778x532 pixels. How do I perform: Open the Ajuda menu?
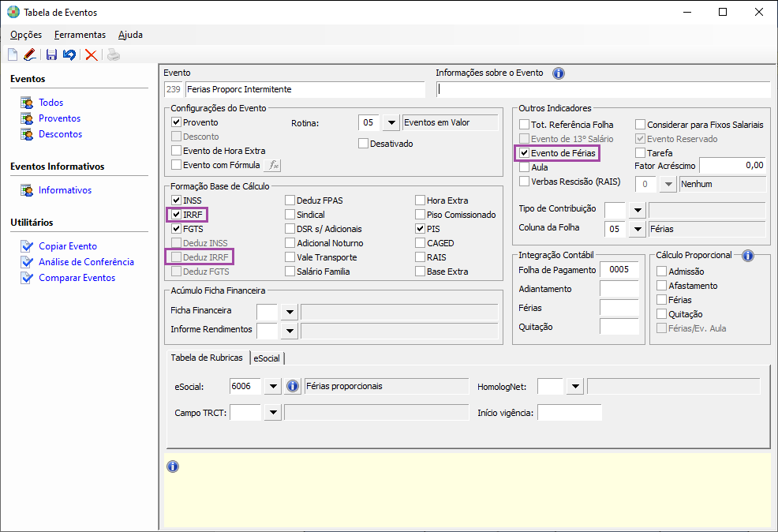tap(130, 35)
